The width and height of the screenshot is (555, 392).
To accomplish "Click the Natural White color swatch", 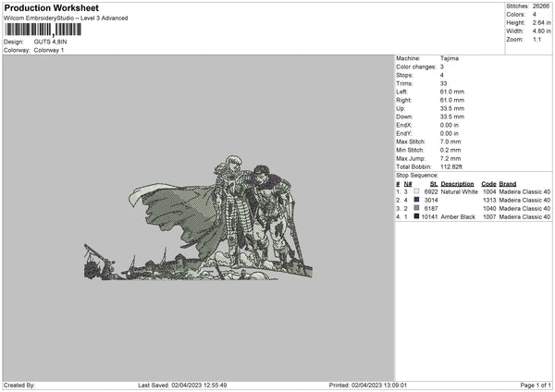I will click(x=416, y=191).
